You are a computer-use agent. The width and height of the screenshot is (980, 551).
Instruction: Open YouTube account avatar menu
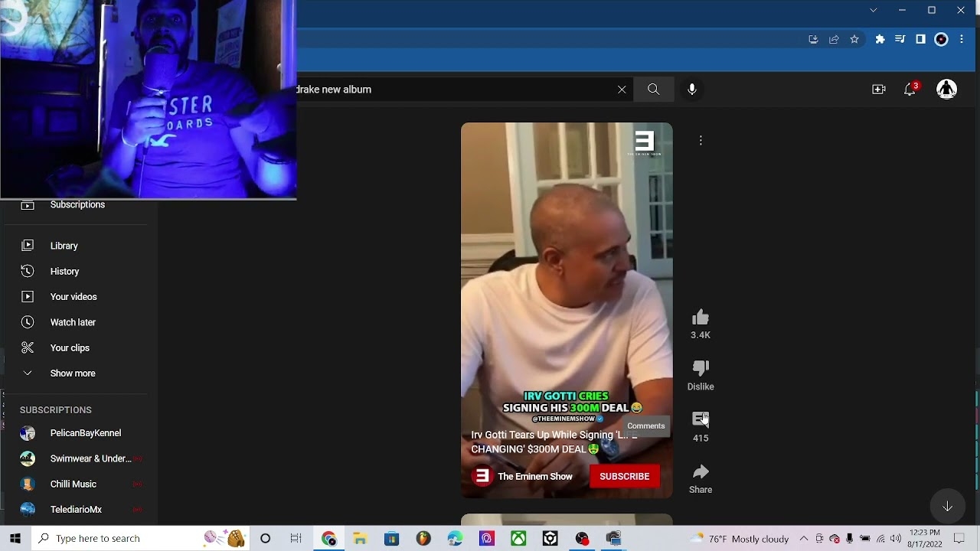(947, 90)
